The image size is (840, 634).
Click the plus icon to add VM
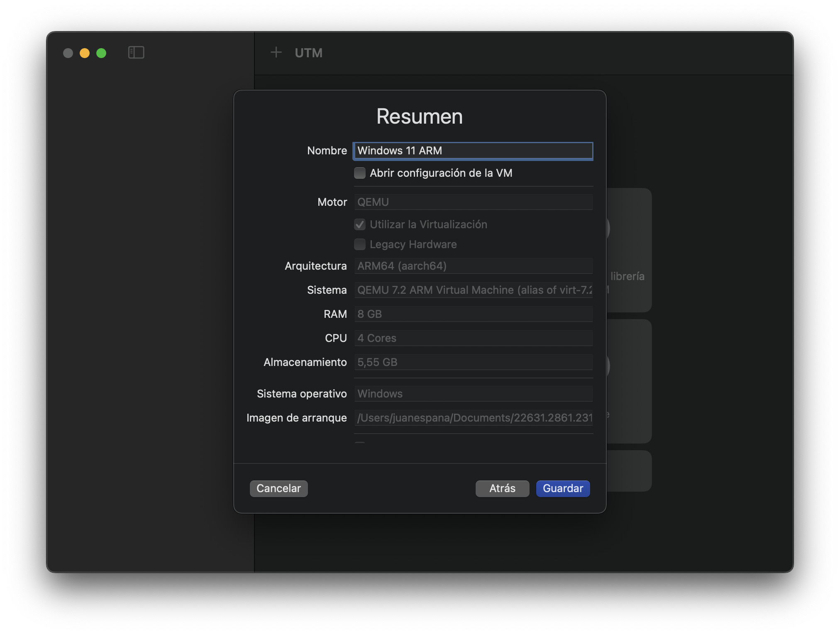tap(276, 52)
